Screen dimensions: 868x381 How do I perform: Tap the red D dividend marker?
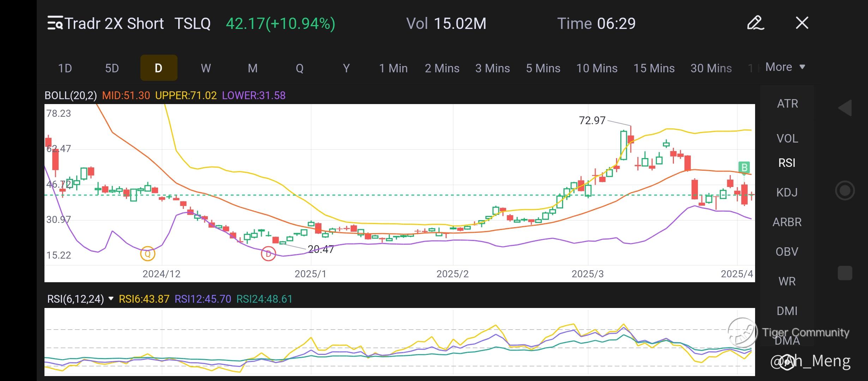(268, 254)
